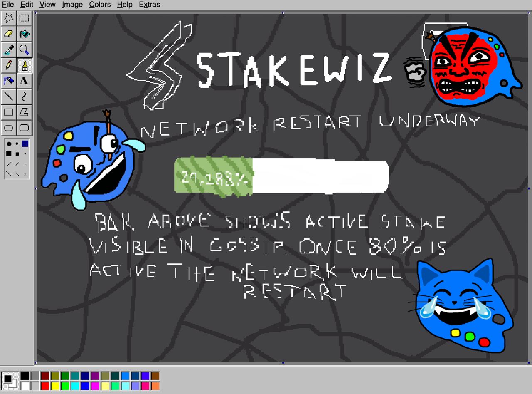Pick the brown palette swatch
Screen dimensions: 532x394
[x=155, y=376]
